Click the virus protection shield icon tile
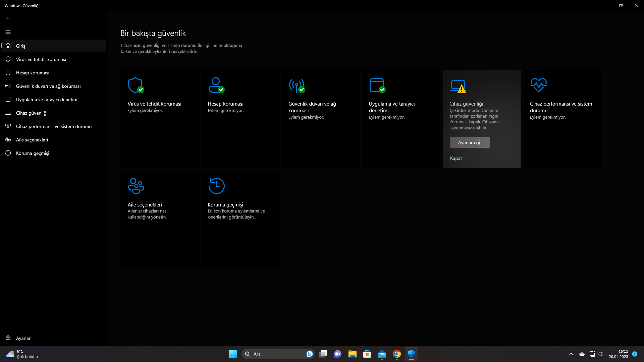This screenshot has height=362, width=644. pos(136,85)
